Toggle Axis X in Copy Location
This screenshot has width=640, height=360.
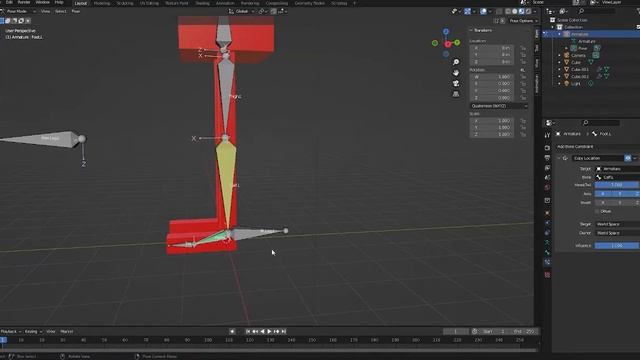(602, 194)
